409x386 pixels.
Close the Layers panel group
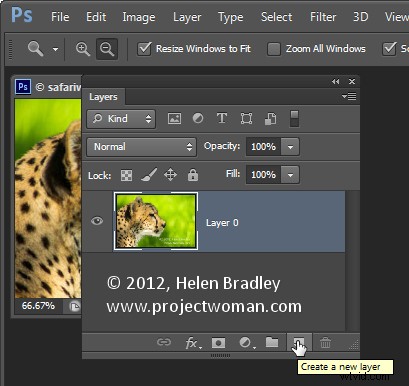[352, 81]
